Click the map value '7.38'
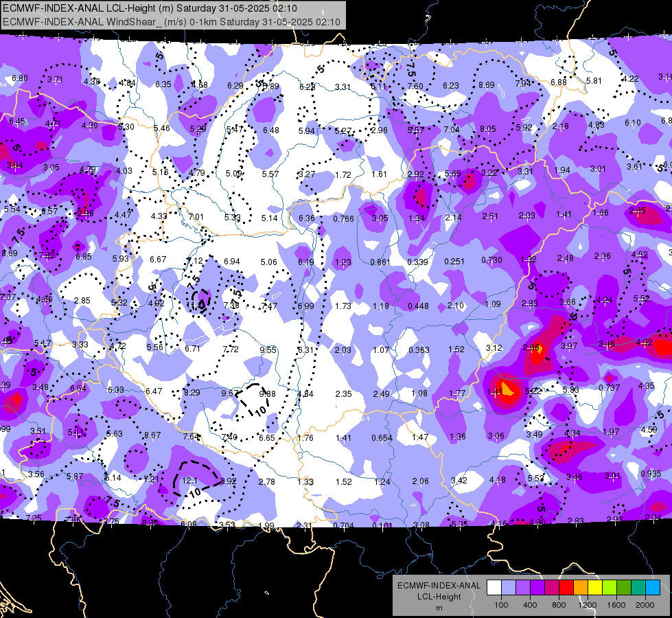Viewport: 672px width, 618px height. pos(231,306)
